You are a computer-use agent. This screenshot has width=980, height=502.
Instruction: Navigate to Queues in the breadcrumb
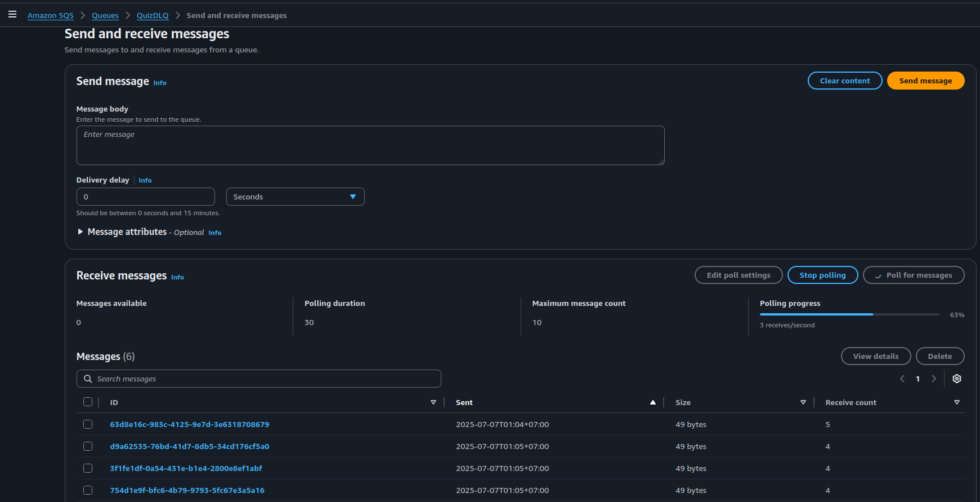(105, 16)
